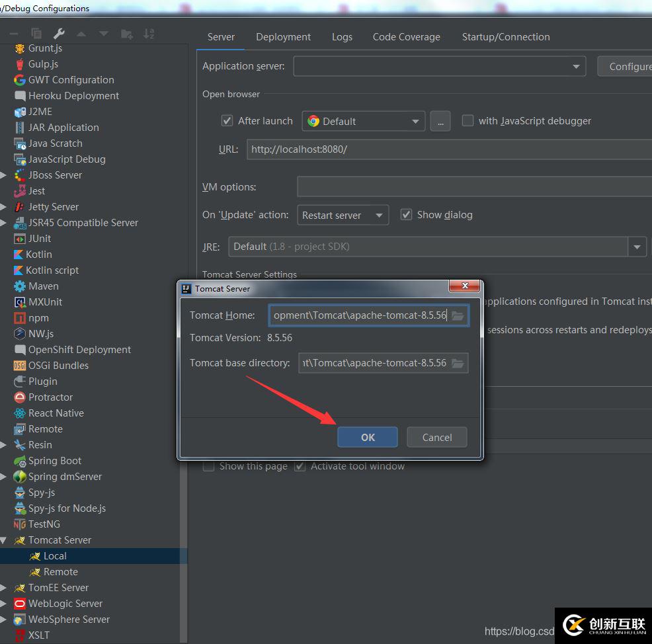Select the npm icon

[20, 318]
